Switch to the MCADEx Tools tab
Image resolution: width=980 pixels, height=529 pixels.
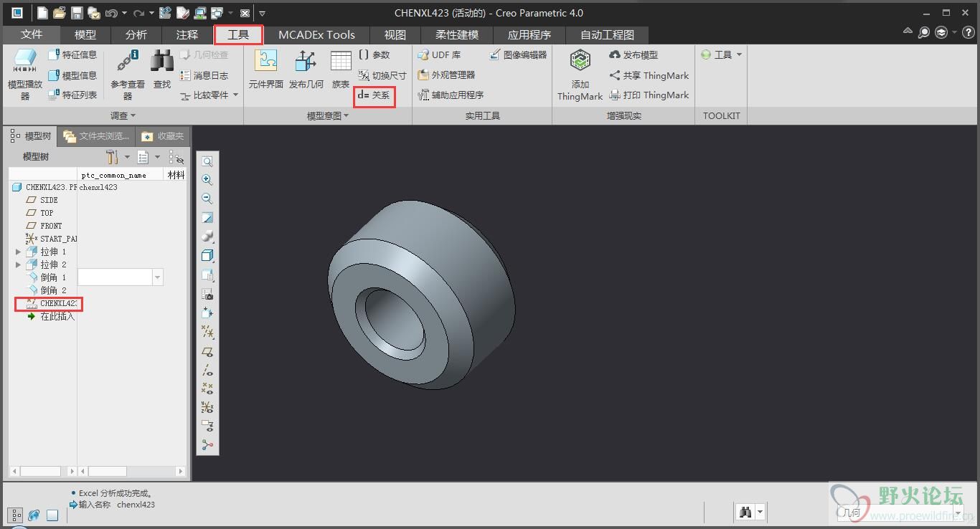[316, 34]
